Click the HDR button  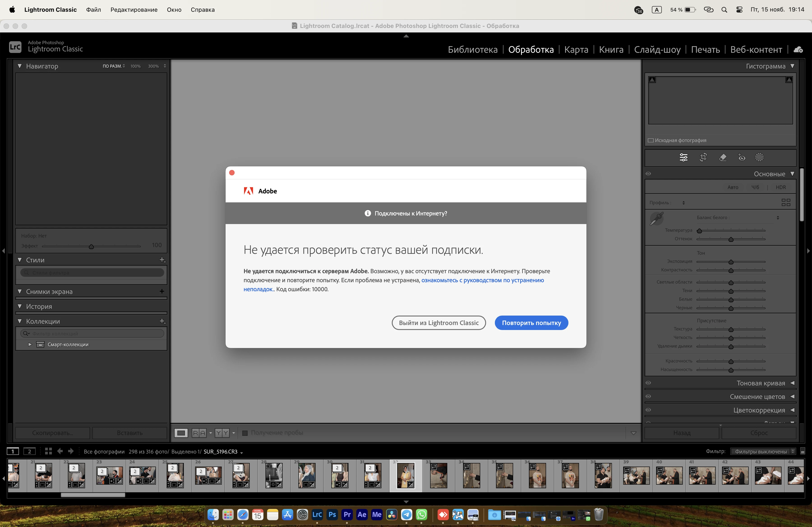coord(781,187)
